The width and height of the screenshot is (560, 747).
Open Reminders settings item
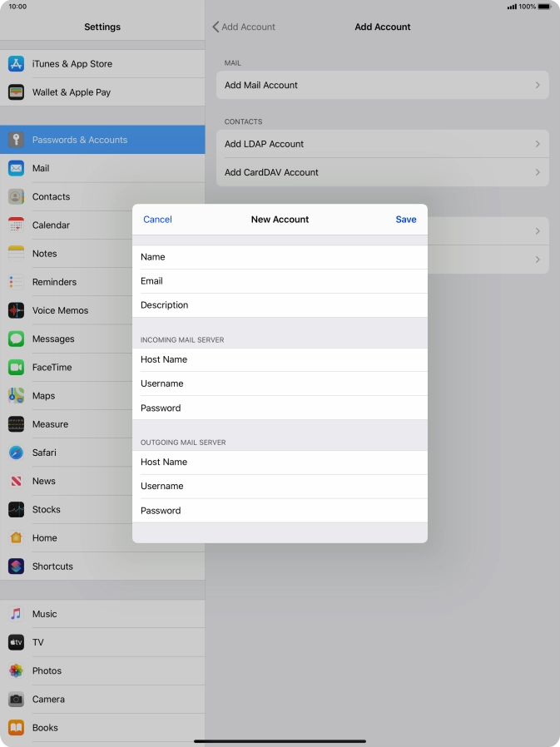coord(54,282)
